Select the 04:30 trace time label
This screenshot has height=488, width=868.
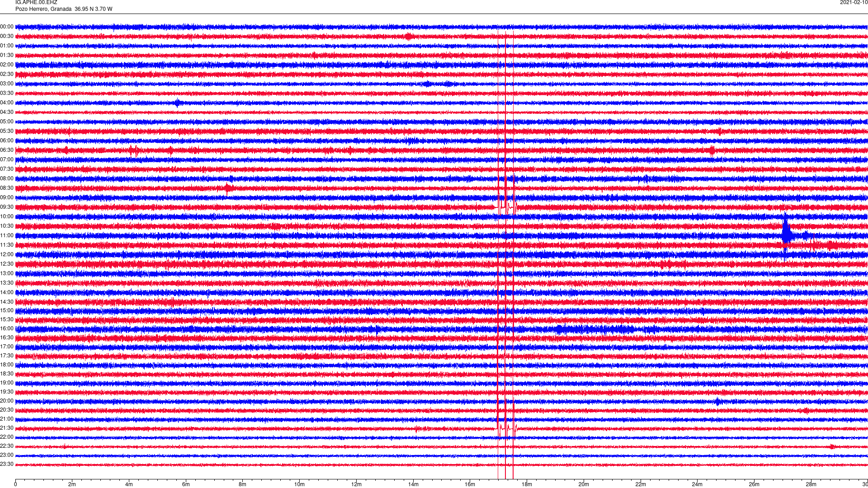coord(7,113)
